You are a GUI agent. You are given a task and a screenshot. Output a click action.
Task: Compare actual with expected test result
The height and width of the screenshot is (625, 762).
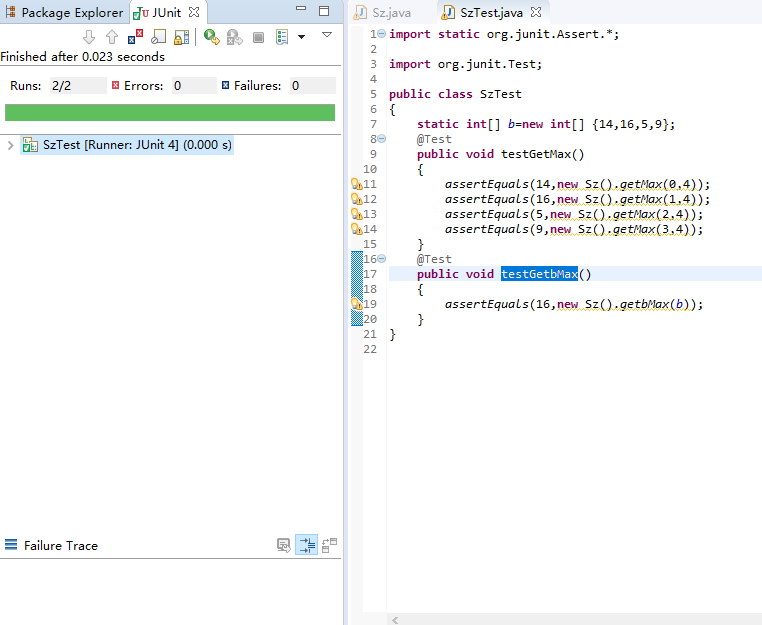(329, 545)
